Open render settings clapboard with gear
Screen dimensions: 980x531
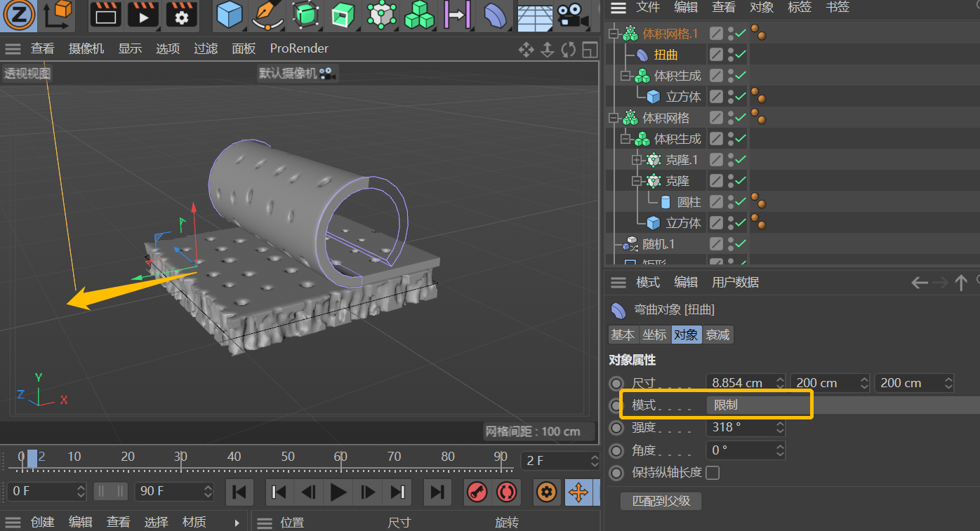(181, 15)
